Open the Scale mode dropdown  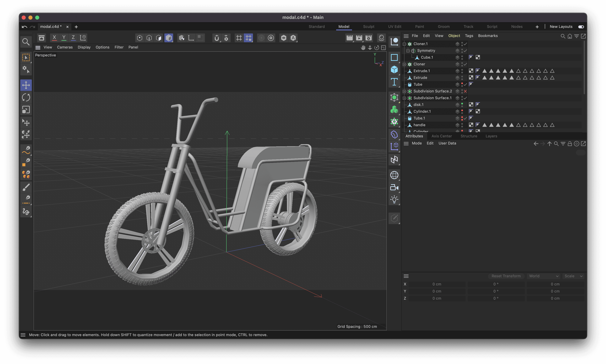click(573, 276)
